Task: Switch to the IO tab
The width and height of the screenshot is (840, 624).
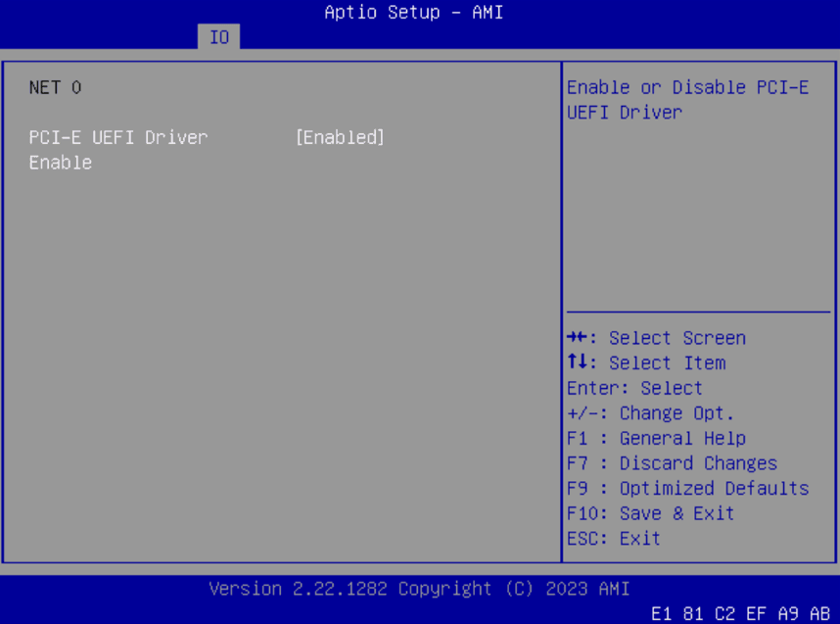Action: coord(219,36)
